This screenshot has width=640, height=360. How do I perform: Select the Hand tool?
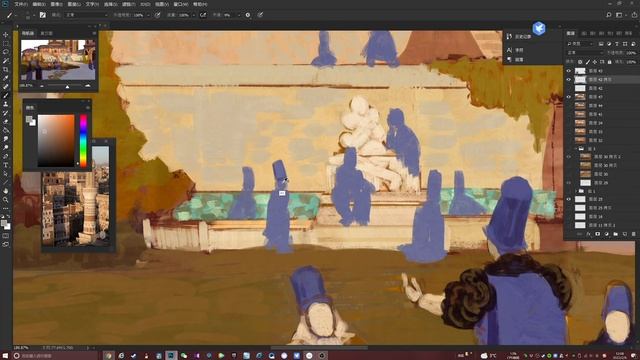[x=6, y=191]
